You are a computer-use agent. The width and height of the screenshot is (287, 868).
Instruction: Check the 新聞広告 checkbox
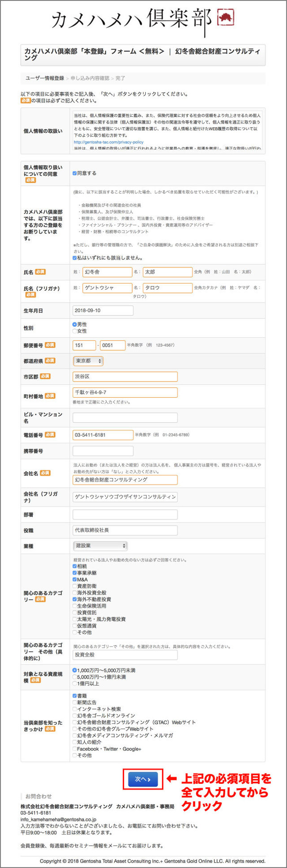click(74, 702)
